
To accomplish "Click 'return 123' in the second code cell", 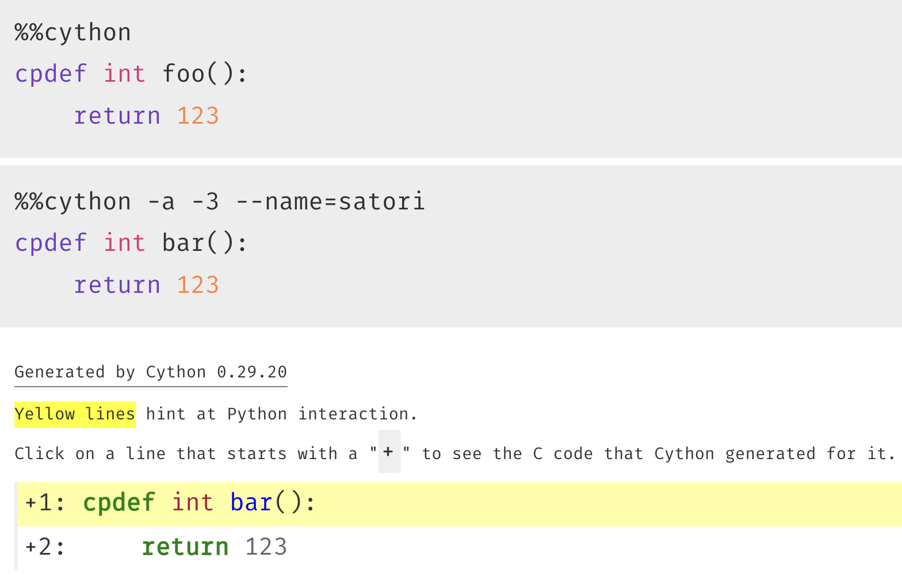I will [x=146, y=285].
